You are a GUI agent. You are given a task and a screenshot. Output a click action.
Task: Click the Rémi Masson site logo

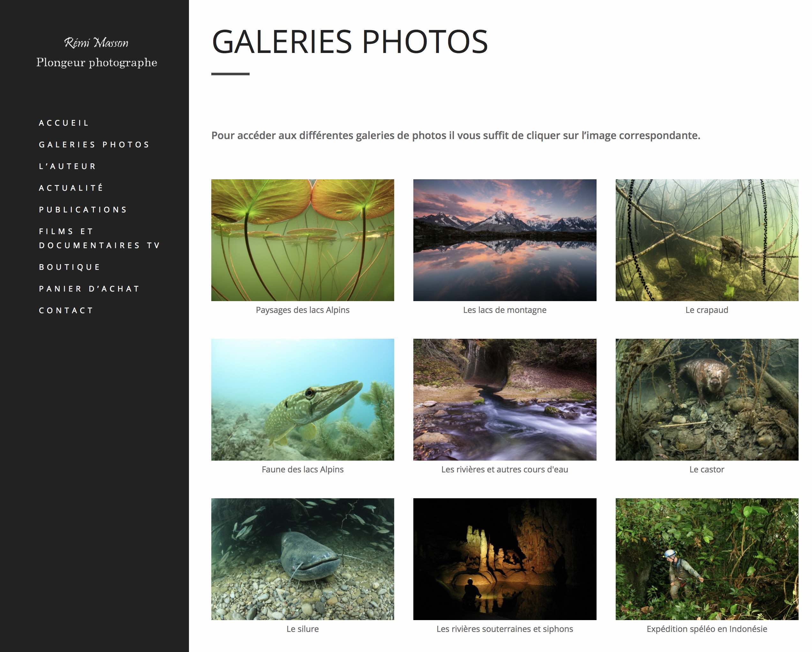click(x=96, y=42)
